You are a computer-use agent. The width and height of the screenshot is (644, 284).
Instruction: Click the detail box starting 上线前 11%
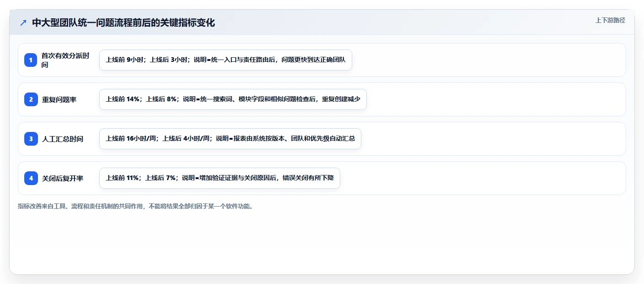coord(220,178)
